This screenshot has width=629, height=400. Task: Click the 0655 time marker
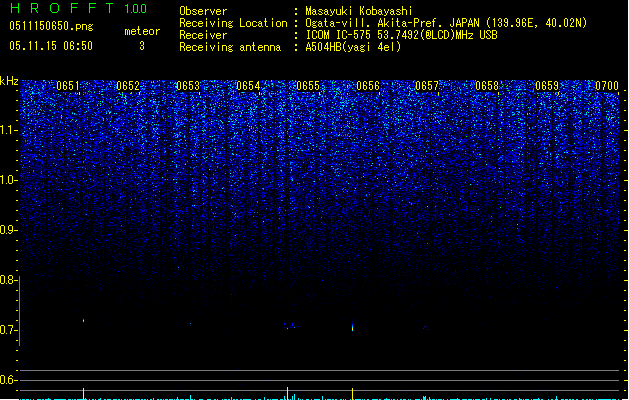point(308,86)
